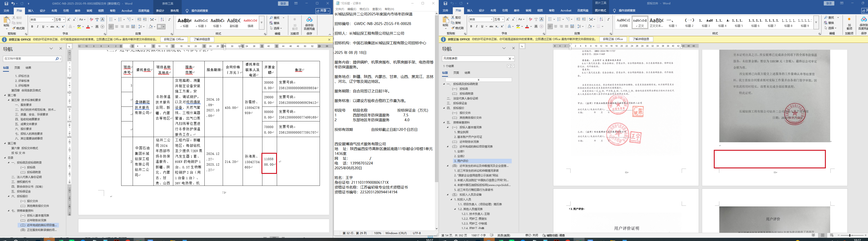Click the Save icon in 投标文件 Word title bar
This screenshot has width=868, height=241.
(x=445, y=3)
